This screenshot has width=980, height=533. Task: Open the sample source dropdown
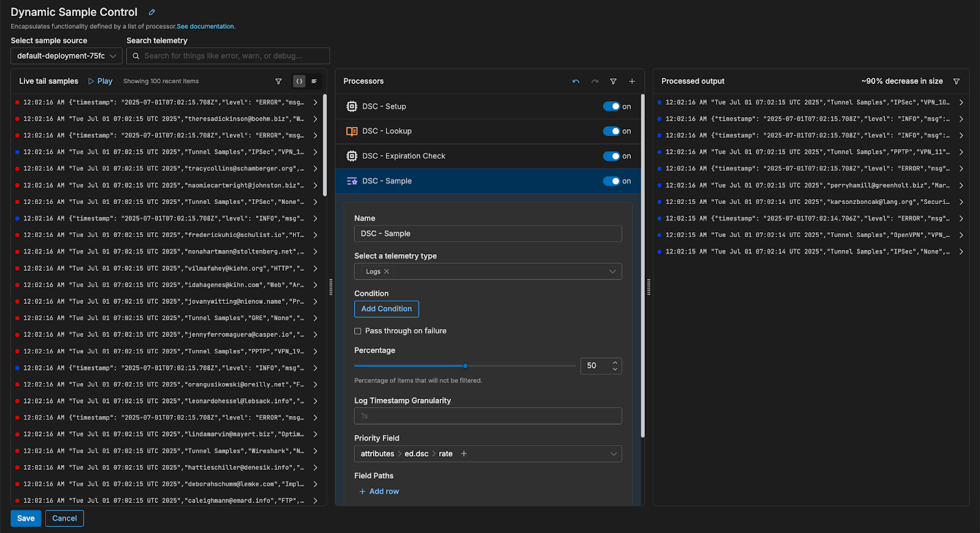66,56
